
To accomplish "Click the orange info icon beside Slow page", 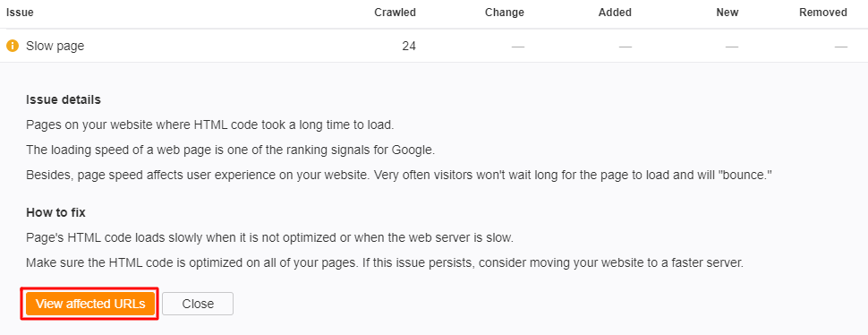I will (13, 46).
